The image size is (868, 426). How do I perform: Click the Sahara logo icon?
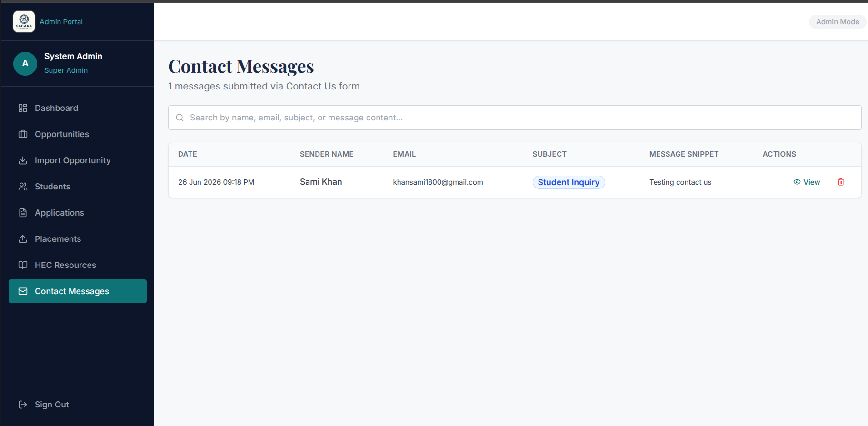(x=24, y=22)
